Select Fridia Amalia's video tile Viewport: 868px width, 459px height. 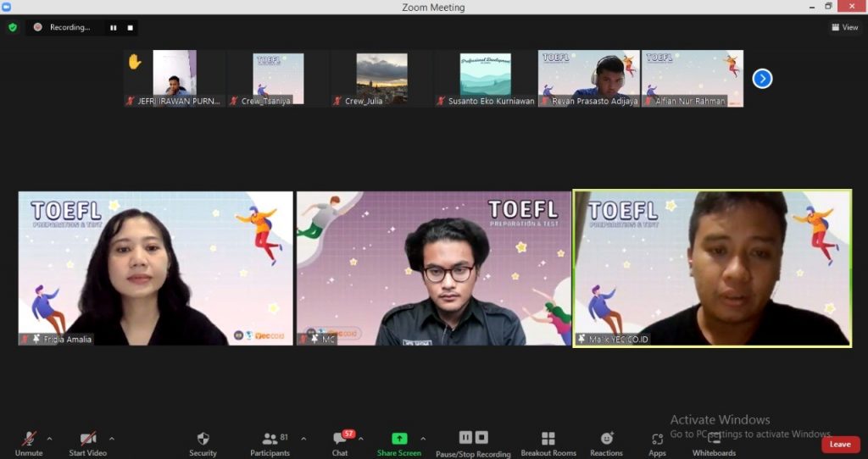155,268
